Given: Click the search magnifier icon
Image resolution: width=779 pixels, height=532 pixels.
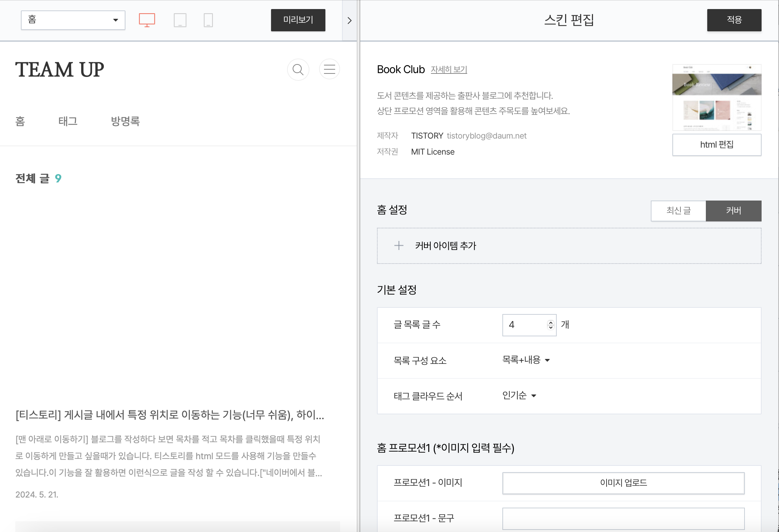Looking at the screenshot, I should [298, 70].
